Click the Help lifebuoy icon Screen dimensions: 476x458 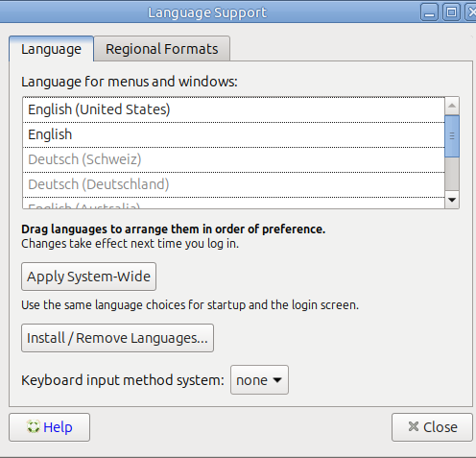pyautogui.click(x=34, y=426)
